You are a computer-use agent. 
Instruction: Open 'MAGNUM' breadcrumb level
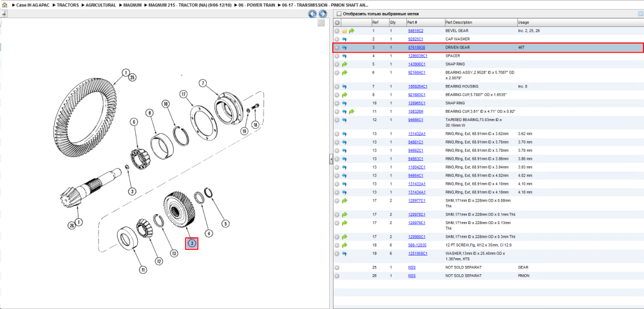[x=132, y=5]
